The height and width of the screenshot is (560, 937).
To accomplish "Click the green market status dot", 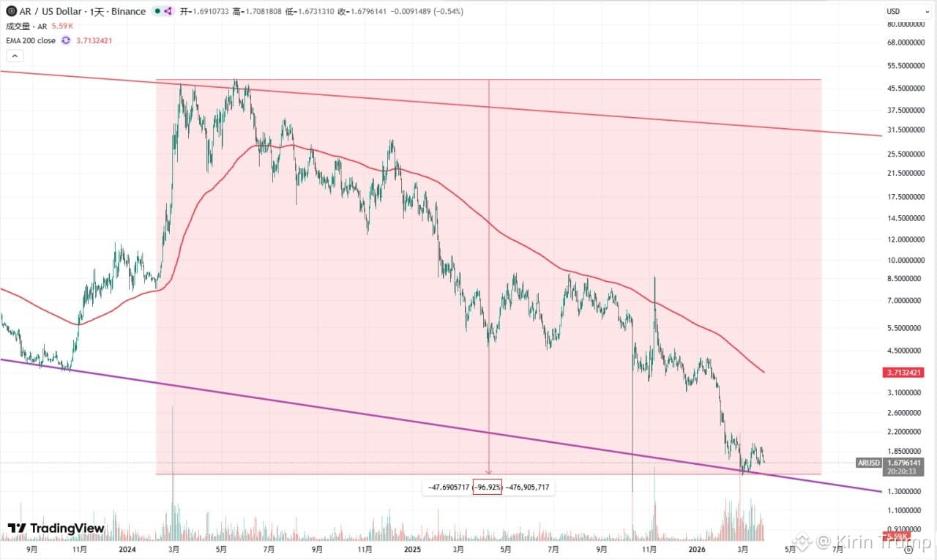I will [x=157, y=11].
